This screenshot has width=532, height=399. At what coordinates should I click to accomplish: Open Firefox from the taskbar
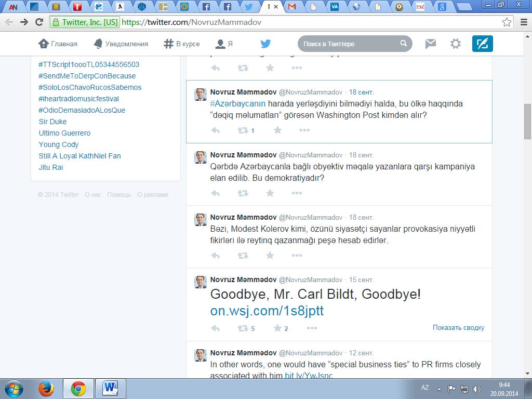(46, 389)
